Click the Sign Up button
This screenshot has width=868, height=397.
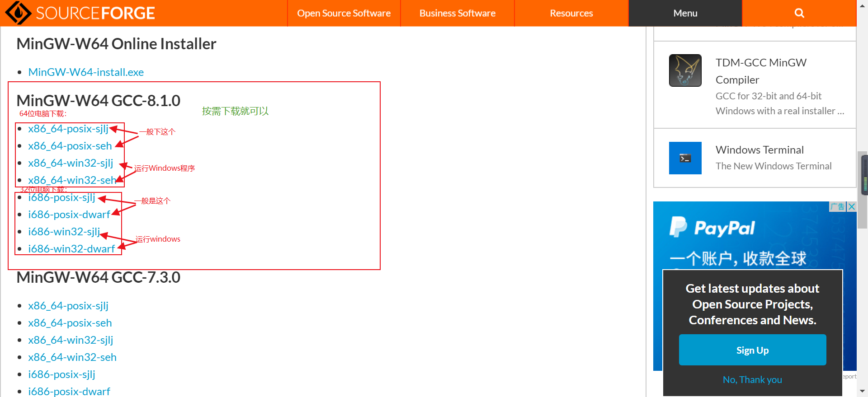pyautogui.click(x=752, y=350)
